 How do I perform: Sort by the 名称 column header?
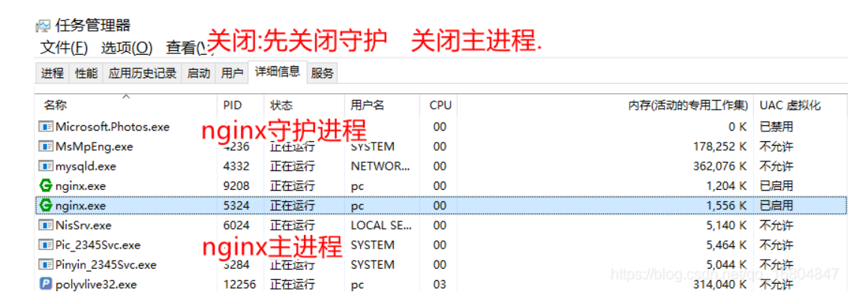[x=126, y=104]
